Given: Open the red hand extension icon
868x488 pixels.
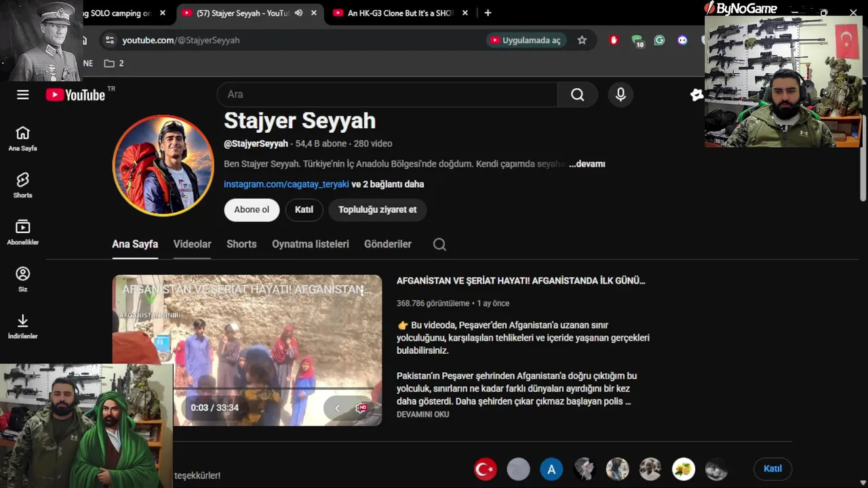Looking at the screenshot, I should pos(614,40).
